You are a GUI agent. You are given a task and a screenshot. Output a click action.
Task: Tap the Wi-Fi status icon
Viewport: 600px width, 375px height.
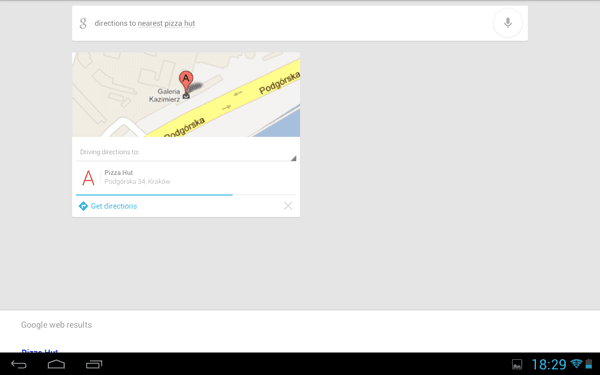tap(576, 364)
